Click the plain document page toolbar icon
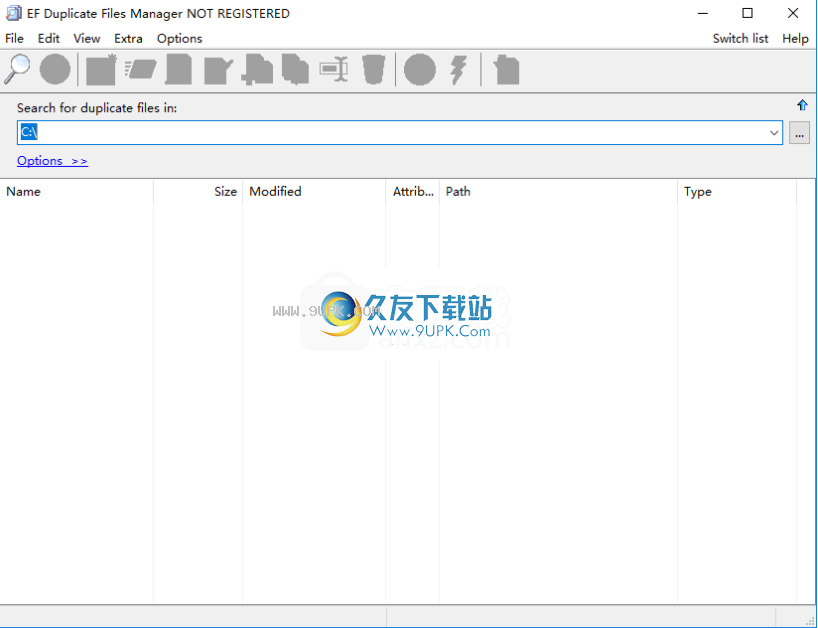Image resolution: width=818 pixels, height=628 pixels. (178, 69)
